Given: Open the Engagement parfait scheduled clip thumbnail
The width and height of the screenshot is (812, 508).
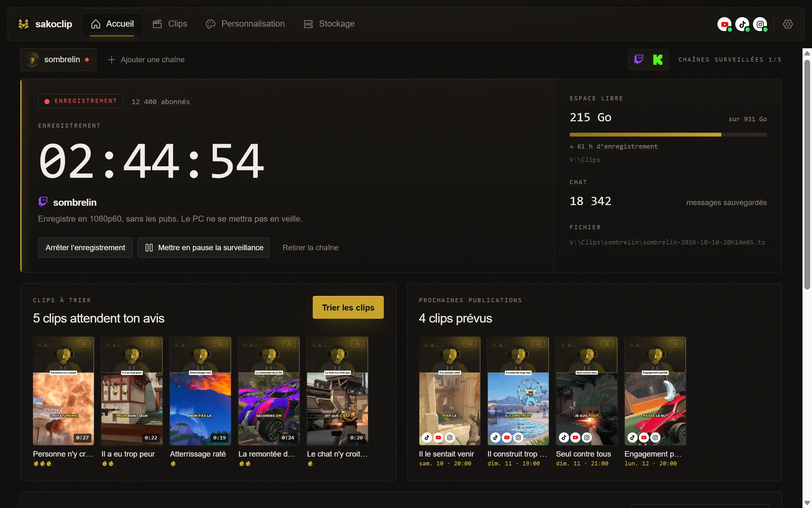Looking at the screenshot, I should tap(655, 391).
